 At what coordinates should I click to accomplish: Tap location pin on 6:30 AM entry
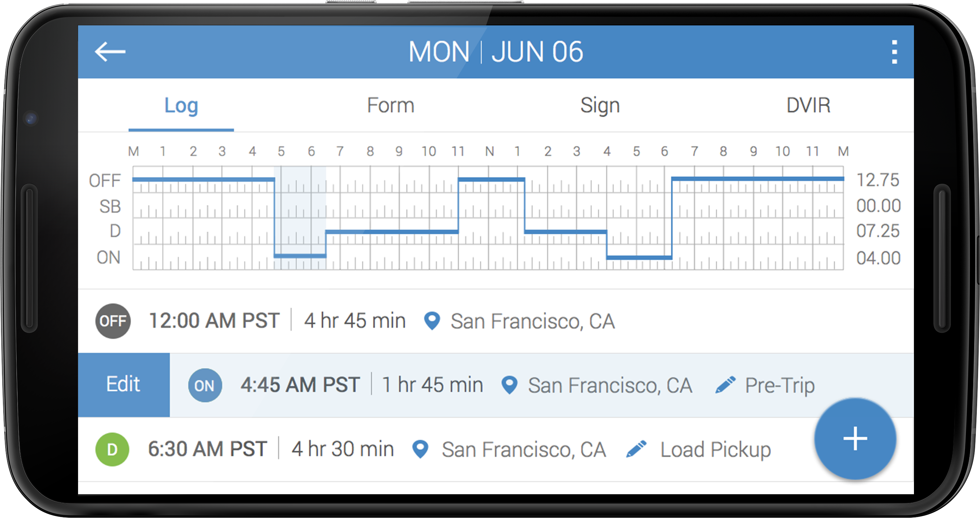pyautogui.click(x=420, y=449)
